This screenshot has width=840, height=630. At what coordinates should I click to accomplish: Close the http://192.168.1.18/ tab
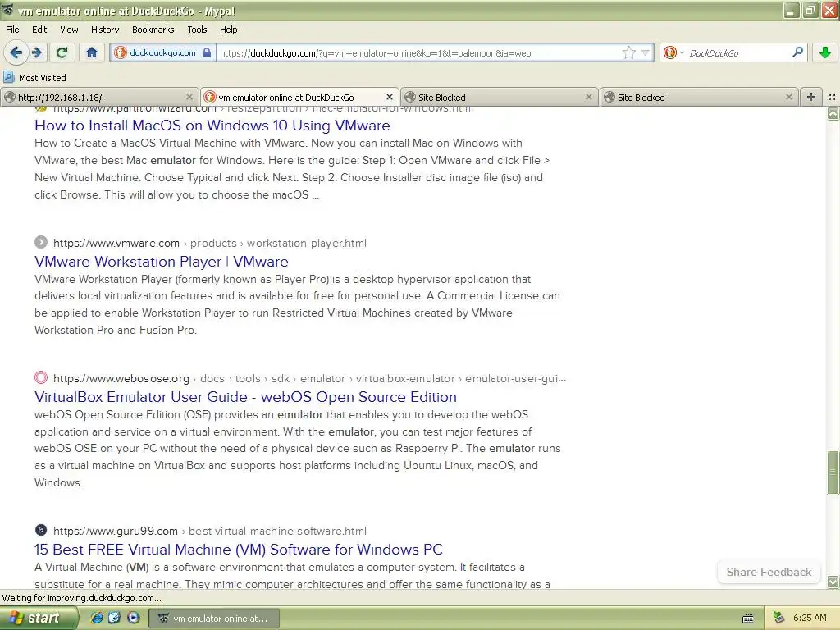click(x=189, y=97)
